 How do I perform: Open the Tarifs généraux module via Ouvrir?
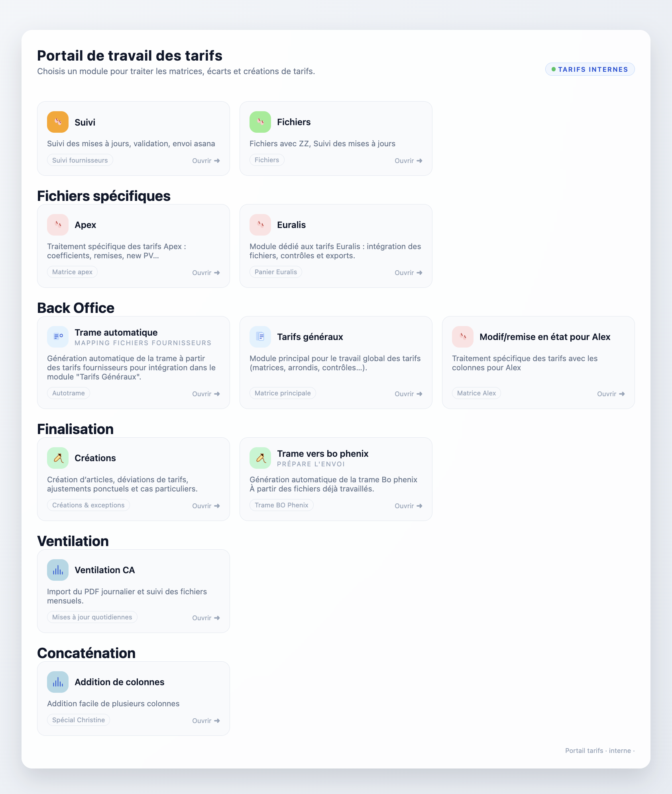click(x=408, y=394)
